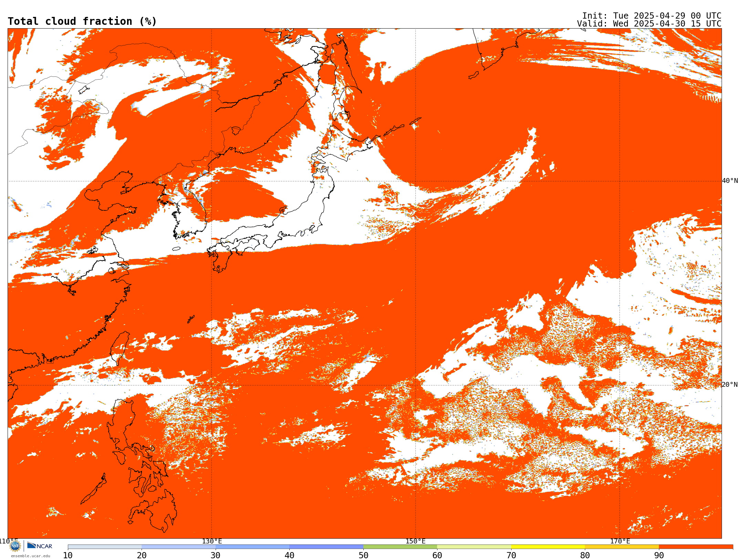The image size is (744, 560).
Task: Pick the medium blue 30-40 colorbar segment
Action: pos(252,547)
